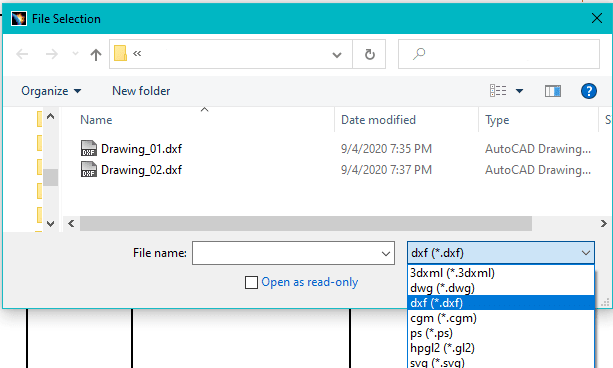The image size is (613, 368).
Task: Click the DXF icon of Drawing_02.dxf
Action: point(89,170)
